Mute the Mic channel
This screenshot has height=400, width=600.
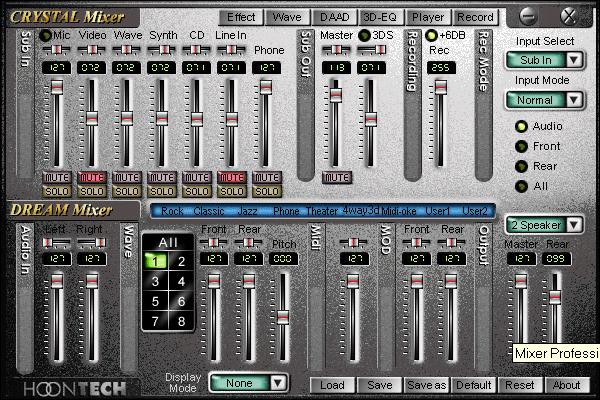point(57,178)
